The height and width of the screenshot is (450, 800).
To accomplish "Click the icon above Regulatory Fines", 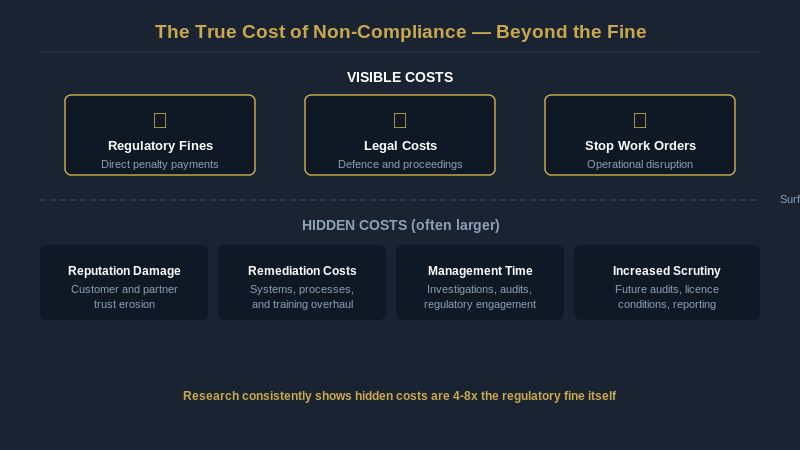I will (x=160, y=120).
